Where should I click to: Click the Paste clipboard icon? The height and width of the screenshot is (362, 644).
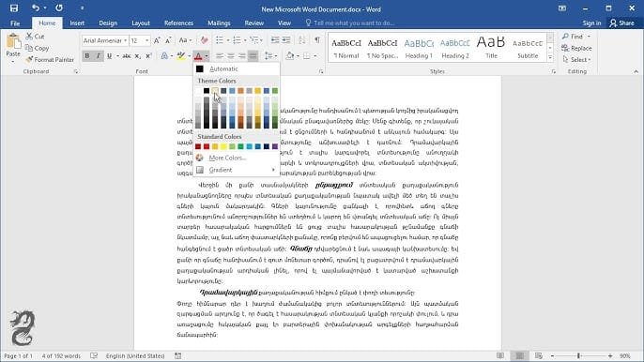coord(13,41)
